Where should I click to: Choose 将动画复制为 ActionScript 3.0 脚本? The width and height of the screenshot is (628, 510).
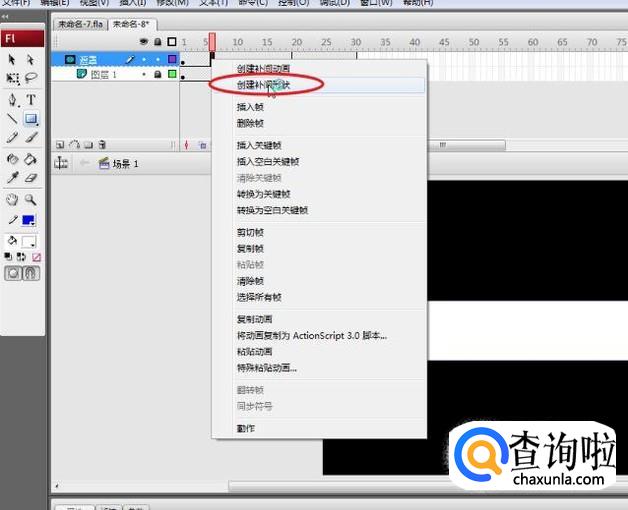click(x=312, y=336)
